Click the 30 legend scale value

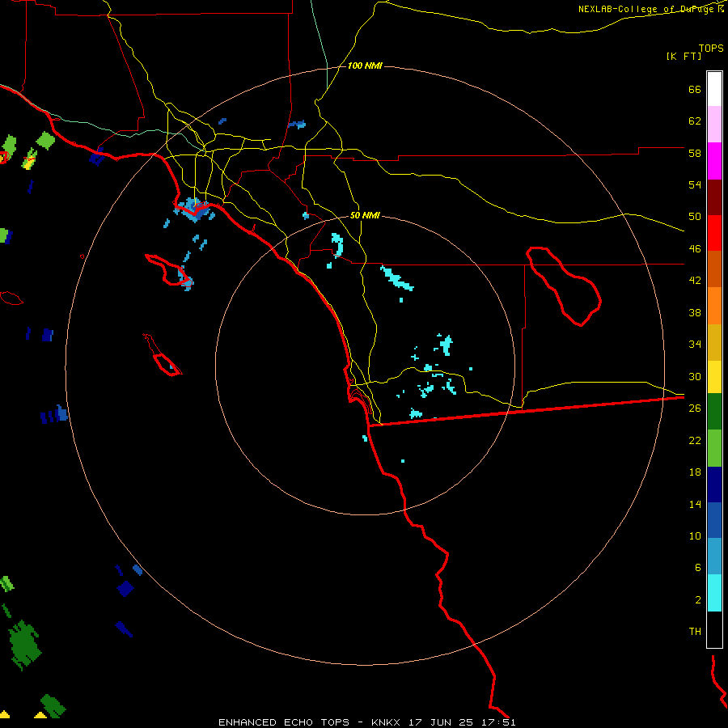click(x=695, y=376)
